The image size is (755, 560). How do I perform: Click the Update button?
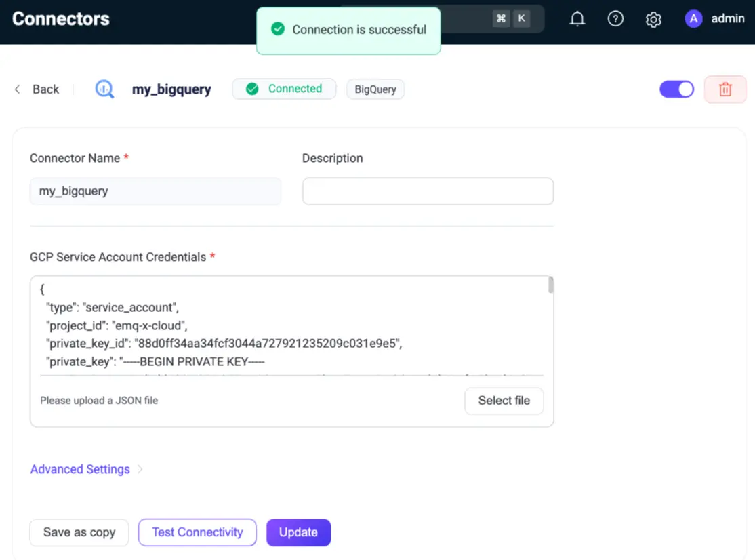(298, 532)
